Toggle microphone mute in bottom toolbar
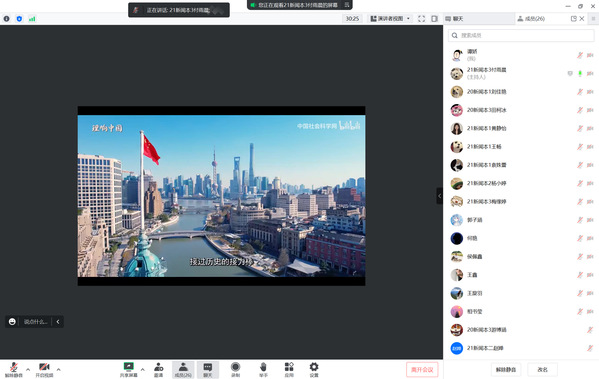This screenshot has width=599, height=379. click(x=14, y=369)
